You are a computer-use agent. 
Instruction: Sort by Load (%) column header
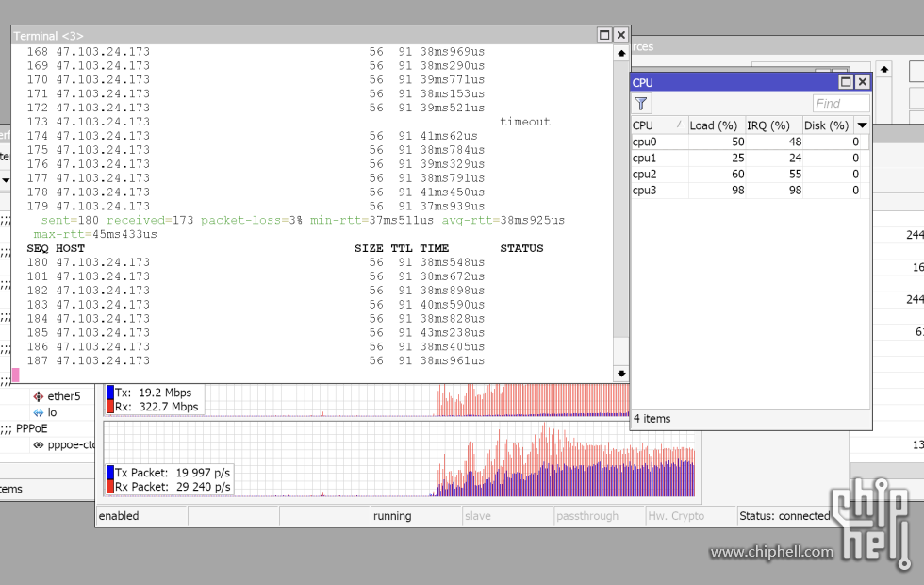(716, 125)
